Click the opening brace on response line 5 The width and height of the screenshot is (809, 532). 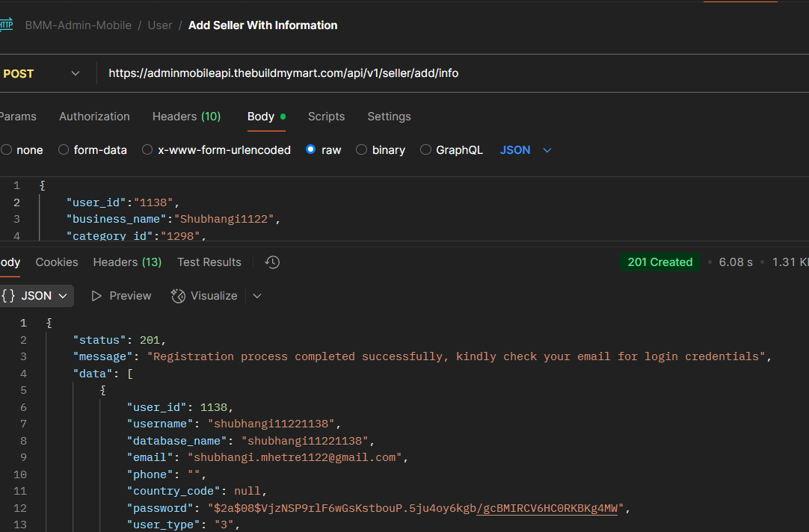click(102, 390)
